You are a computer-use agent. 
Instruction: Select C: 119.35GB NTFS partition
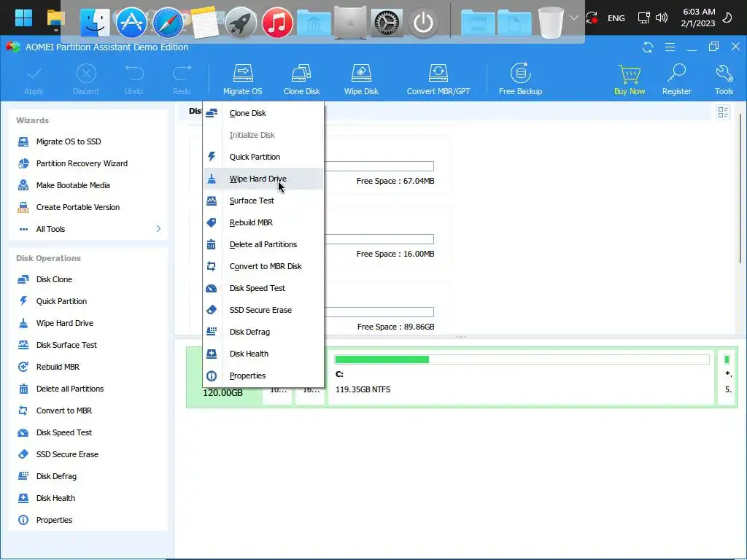[521, 377]
